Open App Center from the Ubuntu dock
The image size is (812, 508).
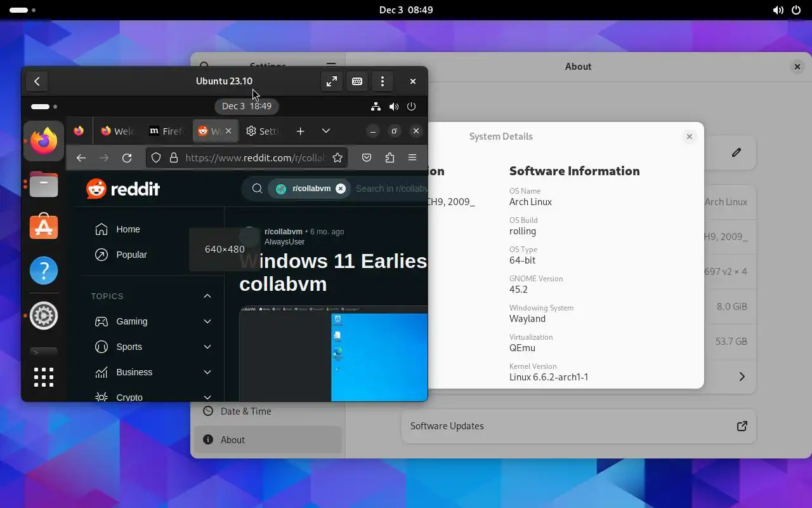point(44,227)
